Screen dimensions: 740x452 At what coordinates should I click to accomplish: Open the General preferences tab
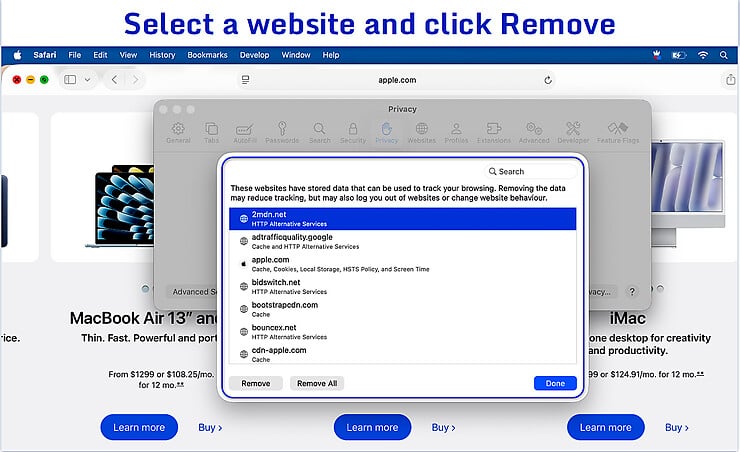[178, 133]
